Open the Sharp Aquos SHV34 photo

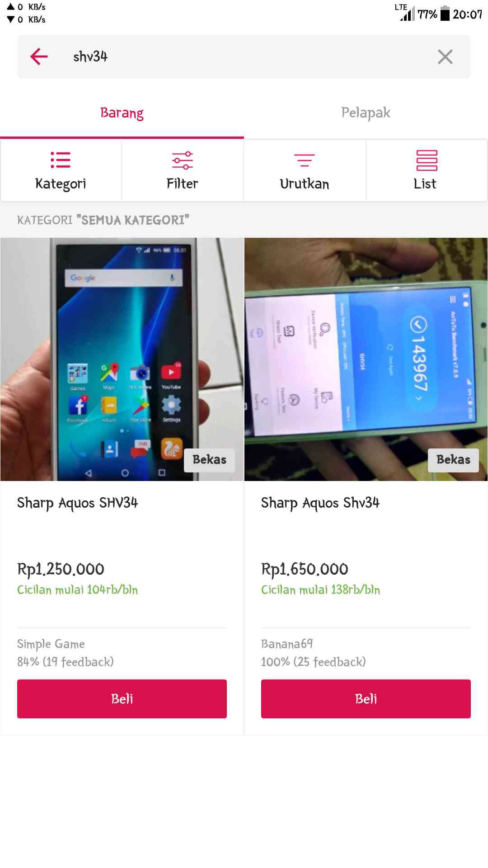[122, 359]
